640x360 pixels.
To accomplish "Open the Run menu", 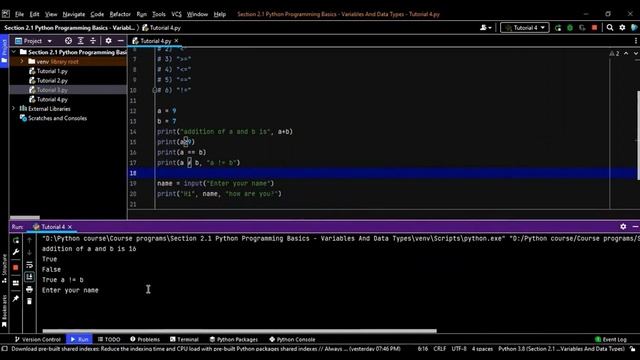I will pyautogui.click(x=142, y=14).
